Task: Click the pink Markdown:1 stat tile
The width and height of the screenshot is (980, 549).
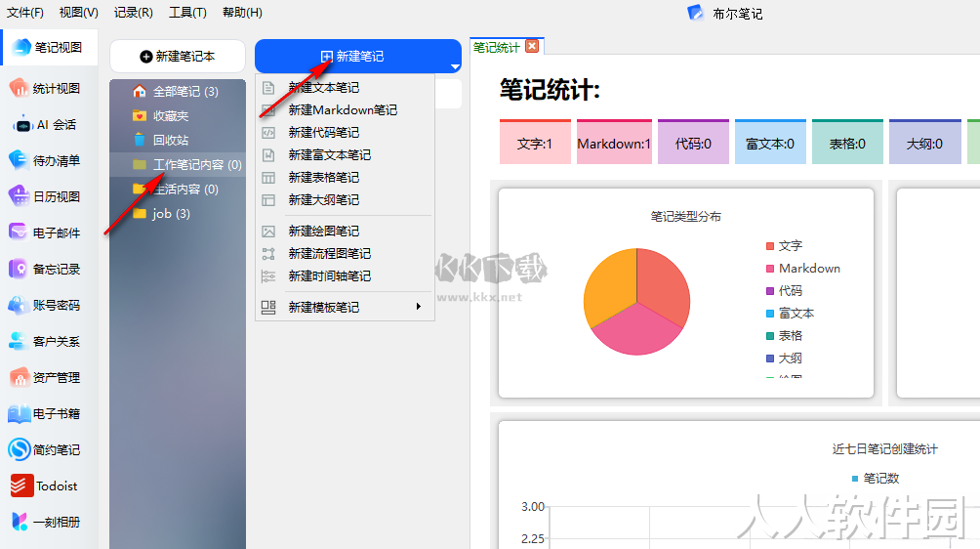Action: click(x=614, y=143)
